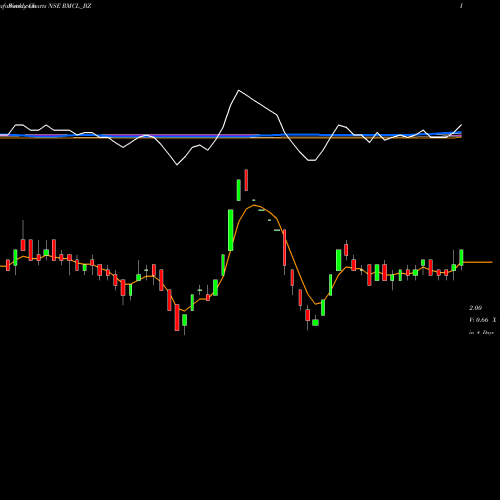Click the 'NSE BMCL_BZ' symbol title text

click(70, 6)
